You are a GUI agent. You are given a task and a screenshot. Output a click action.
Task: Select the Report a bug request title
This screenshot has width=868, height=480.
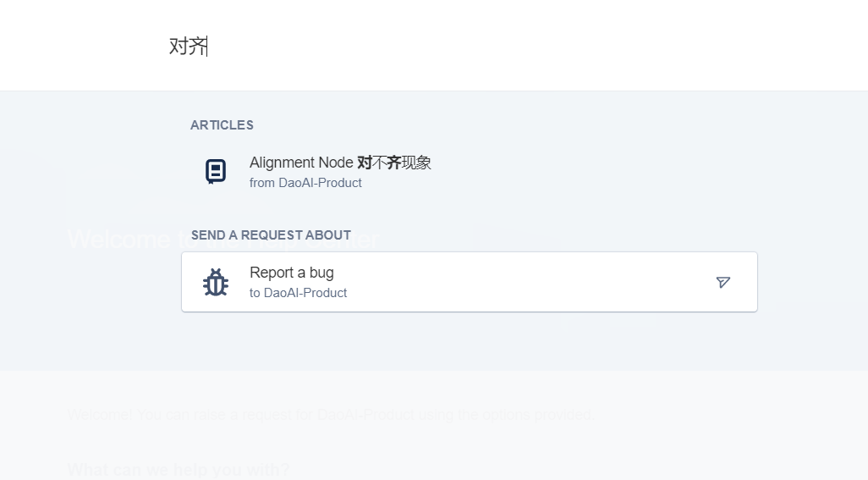[x=292, y=273]
